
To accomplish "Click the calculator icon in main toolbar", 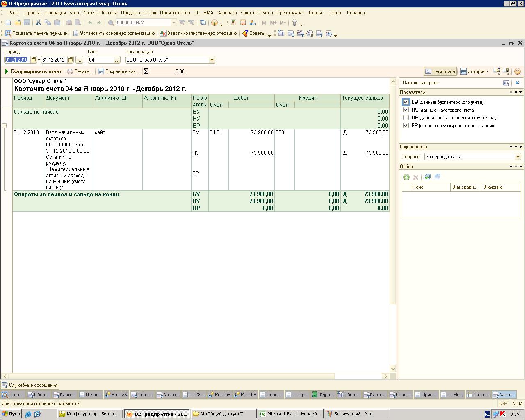I will (233, 23).
